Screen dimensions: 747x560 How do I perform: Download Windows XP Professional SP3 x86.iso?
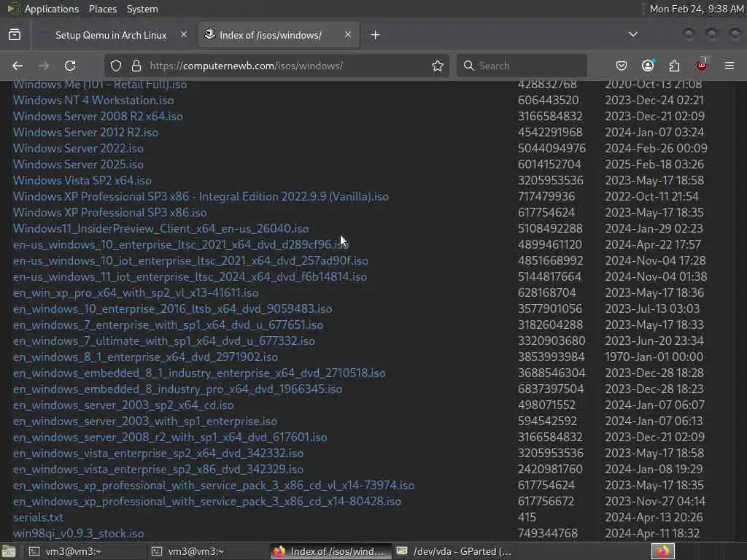[109, 213]
